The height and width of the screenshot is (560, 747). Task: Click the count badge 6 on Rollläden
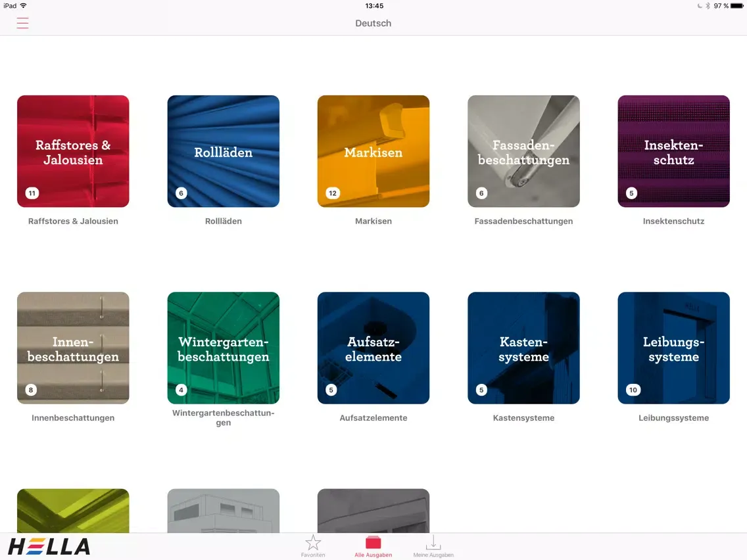(x=181, y=193)
